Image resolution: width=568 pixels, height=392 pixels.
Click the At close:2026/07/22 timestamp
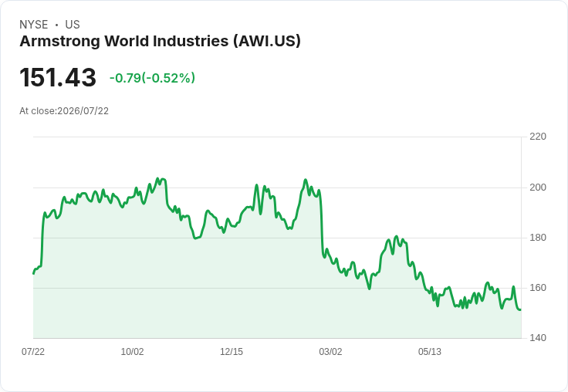click(x=64, y=111)
